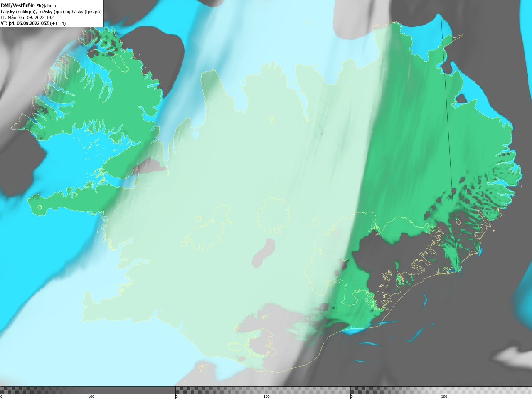This screenshot has height=399, width=532.
Task: Click the light-grey high cloud colour scale bar
Action: click(x=441, y=390)
